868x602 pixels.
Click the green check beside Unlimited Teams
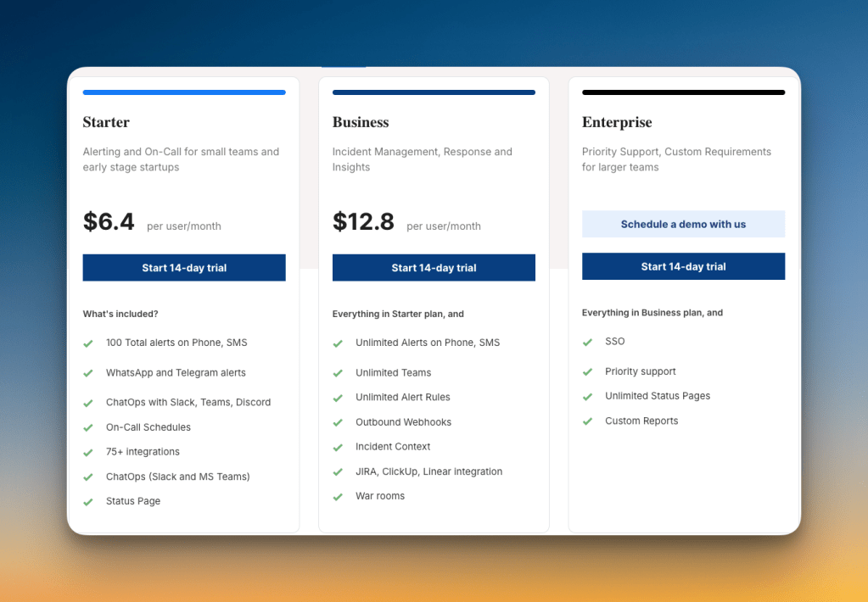coord(338,373)
